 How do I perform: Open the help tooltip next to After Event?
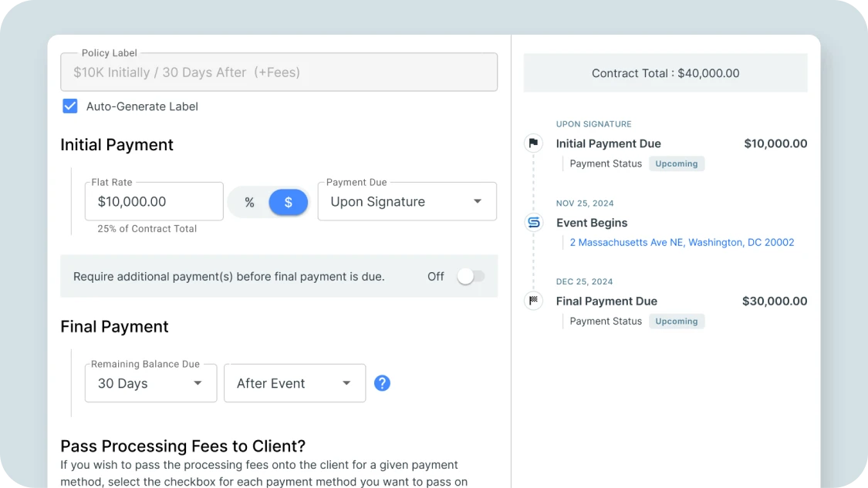point(382,382)
